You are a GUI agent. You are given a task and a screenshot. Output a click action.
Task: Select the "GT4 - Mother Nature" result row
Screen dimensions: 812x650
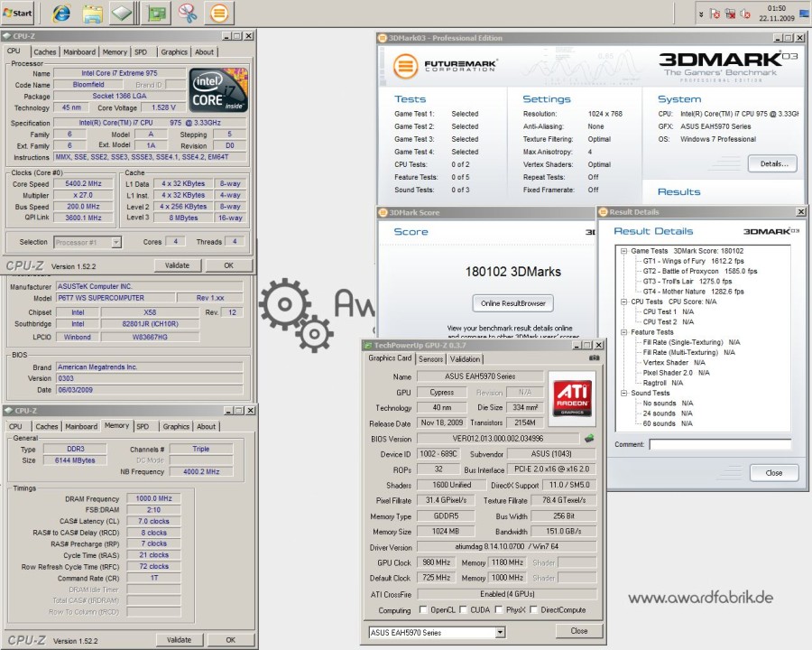(693, 292)
